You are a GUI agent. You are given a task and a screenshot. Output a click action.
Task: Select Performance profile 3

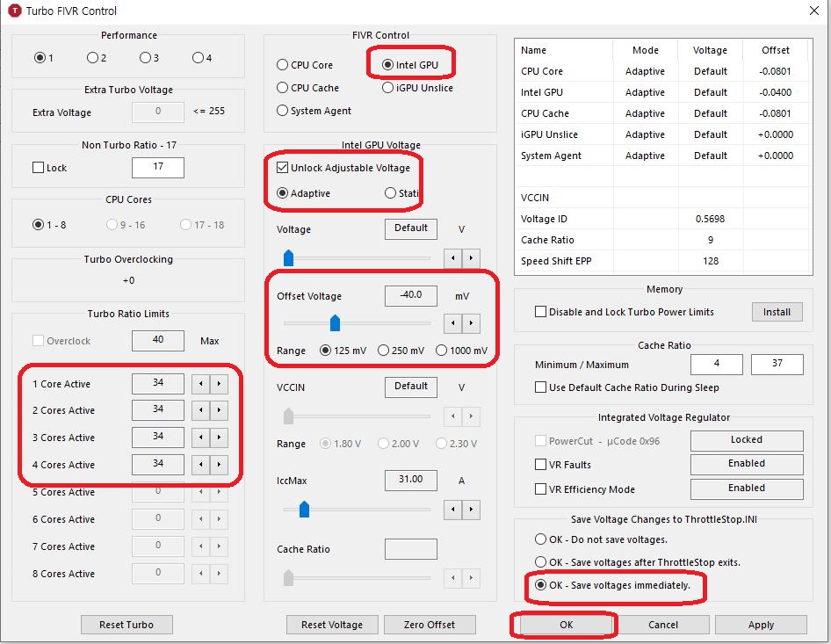pyautogui.click(x=149, y=58)
